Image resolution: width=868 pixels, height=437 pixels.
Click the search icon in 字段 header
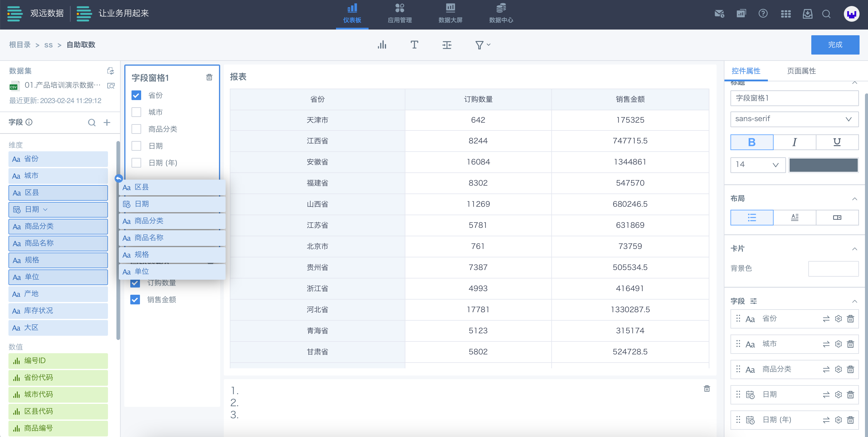tap(92, 123)
